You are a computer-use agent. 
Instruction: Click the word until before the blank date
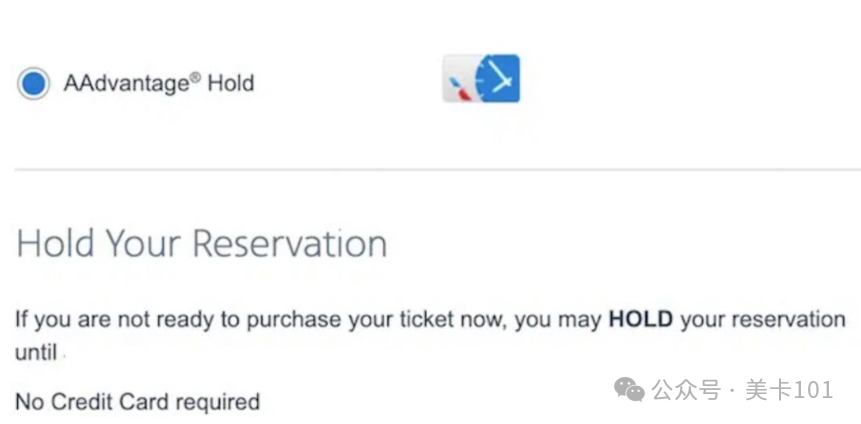(x=36, y=352)
